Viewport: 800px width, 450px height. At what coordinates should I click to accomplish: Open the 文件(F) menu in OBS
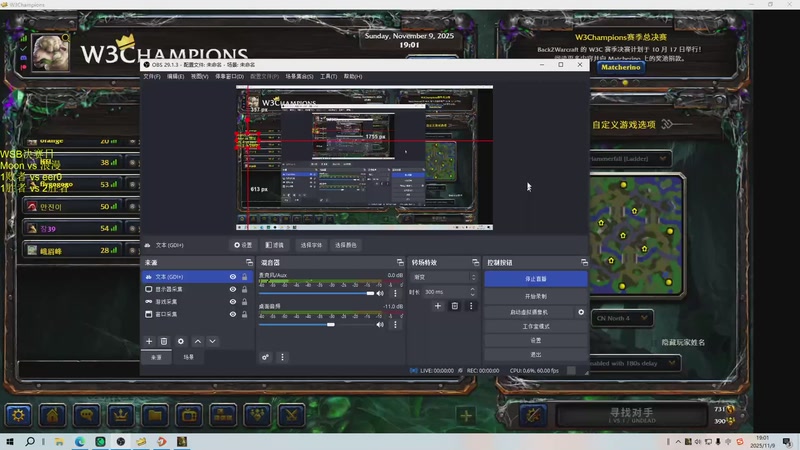point(152,77)
